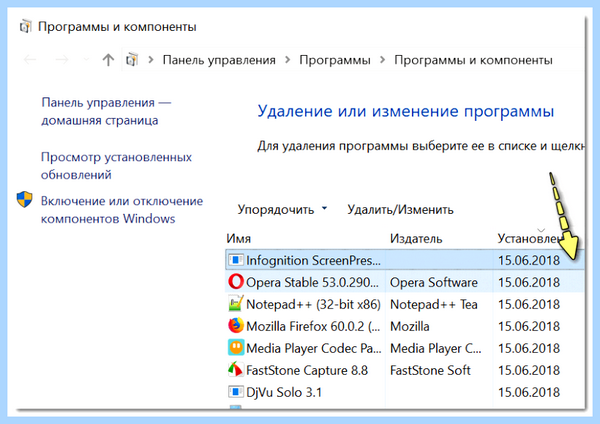Click the install date in the FastStone Capture row
The image size is (600, 424).
529,370
